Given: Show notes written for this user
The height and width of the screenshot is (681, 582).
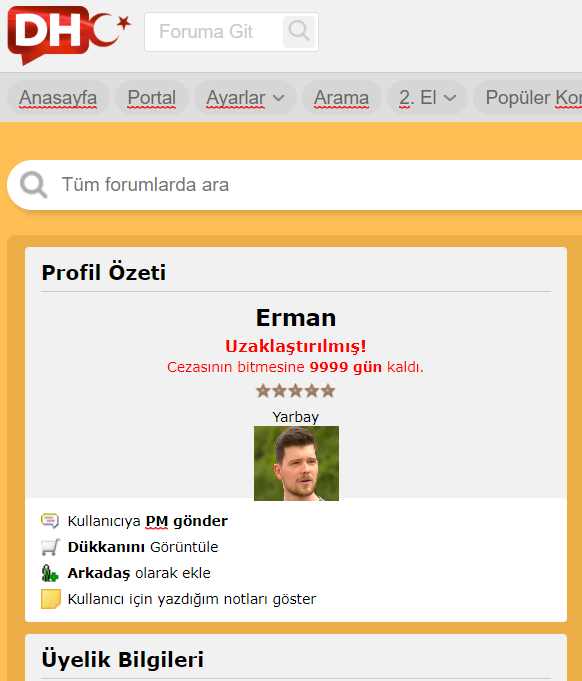Looking at the screenshot, I should coord(192,599).
